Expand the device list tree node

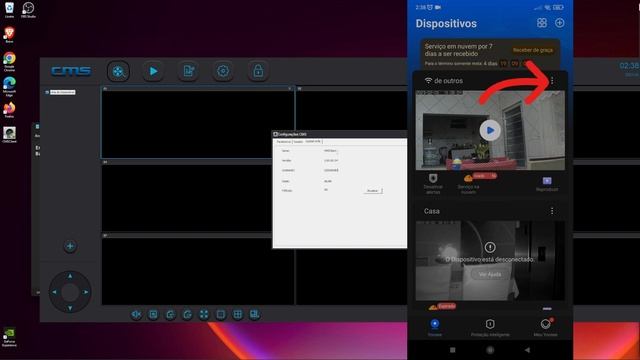(x=47, y=92)
